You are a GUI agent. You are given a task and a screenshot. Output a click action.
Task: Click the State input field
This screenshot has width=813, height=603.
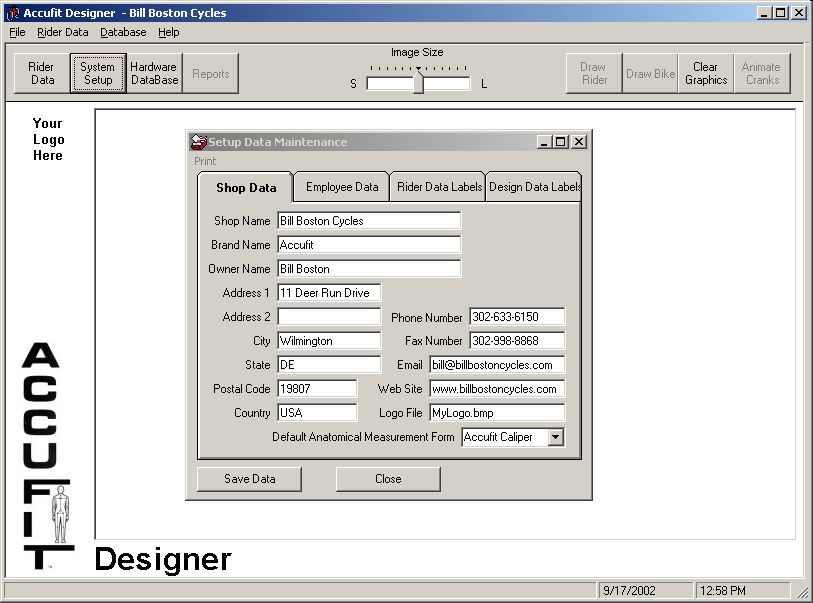[329, 364]
